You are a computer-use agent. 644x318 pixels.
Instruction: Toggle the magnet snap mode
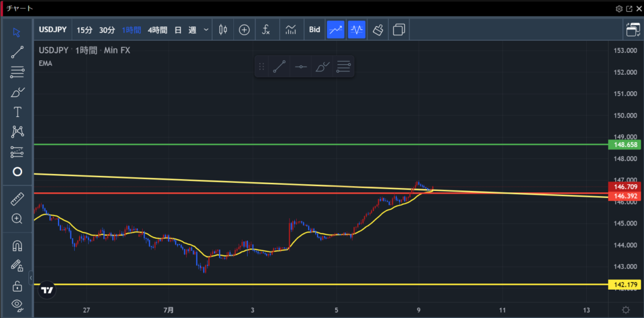[17, 246]
